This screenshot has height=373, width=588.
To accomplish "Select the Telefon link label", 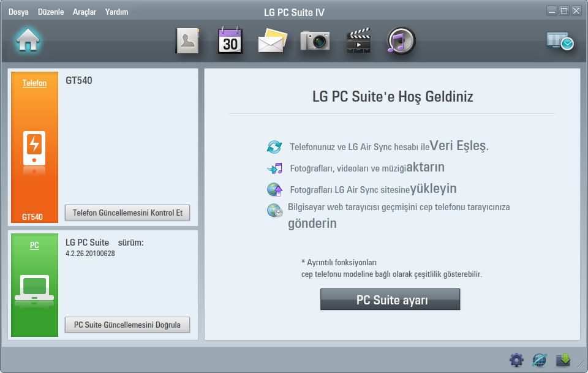I will click(34, 83).
